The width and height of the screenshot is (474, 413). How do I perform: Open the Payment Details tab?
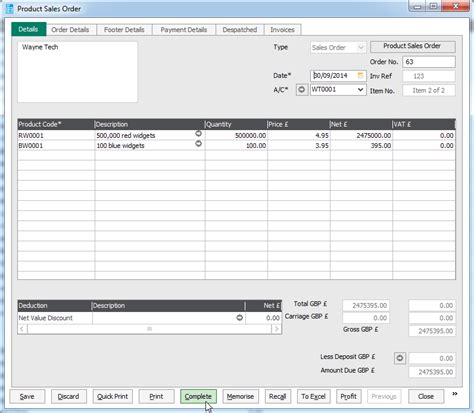(184, 30)
